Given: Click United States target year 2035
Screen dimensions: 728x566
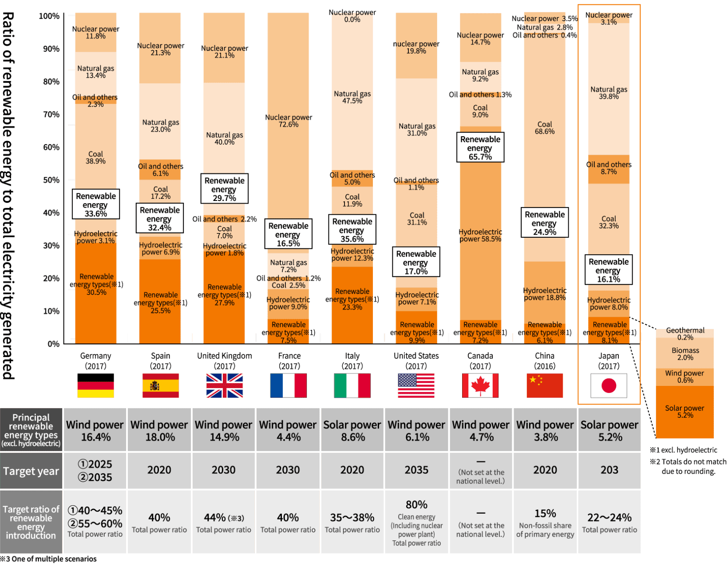Looking at the screenshot, I should coord(416,471).
